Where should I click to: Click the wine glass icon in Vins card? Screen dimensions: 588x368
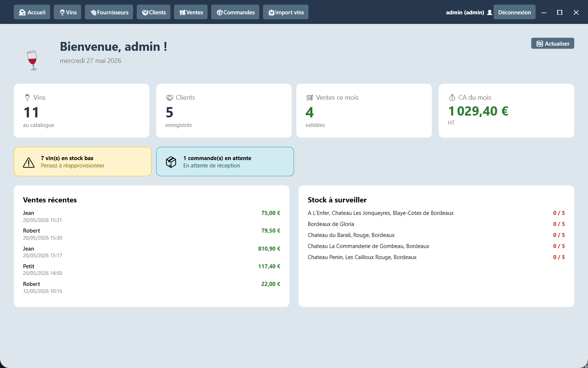tap(27, 98)
